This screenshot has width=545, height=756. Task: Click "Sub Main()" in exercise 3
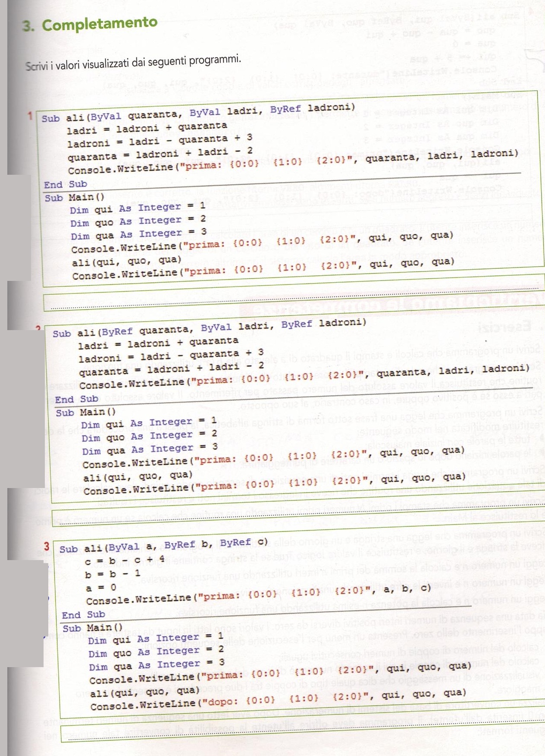(x=93, y=627)
